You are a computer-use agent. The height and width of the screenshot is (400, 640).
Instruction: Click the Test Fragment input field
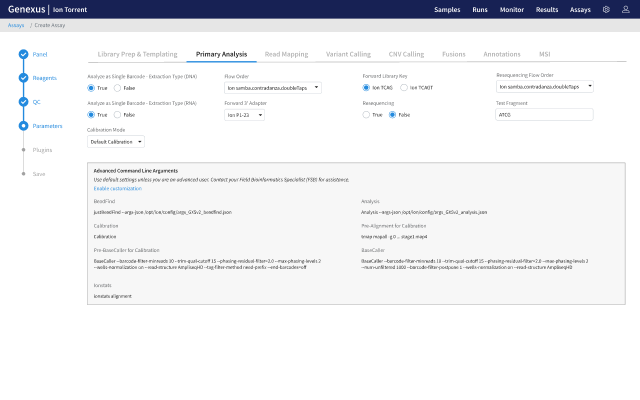click(544, 115)
